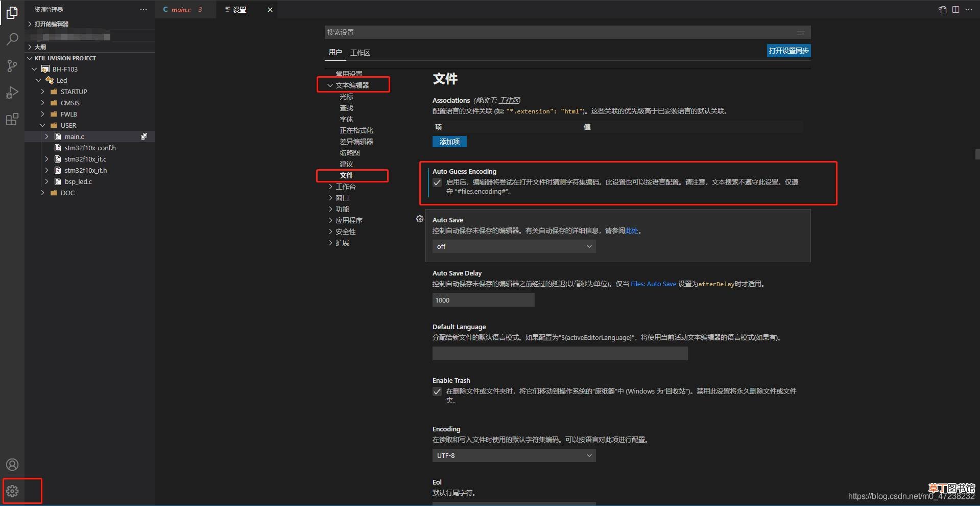The height and width of the screenshot is (506, 980).
Task: Toggle the Auto Guess Encoding checkbox
Action: pos(437,182)
